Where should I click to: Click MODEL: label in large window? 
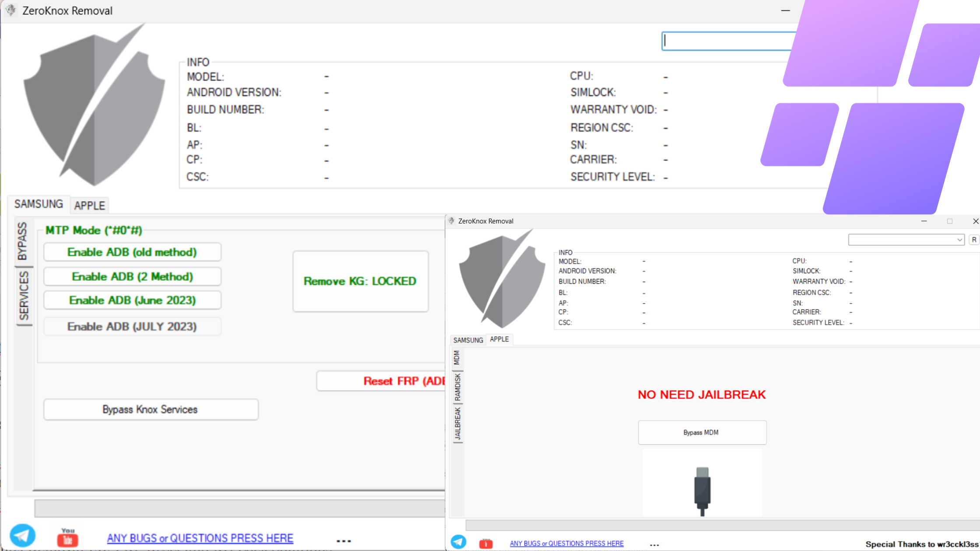pyautogui.click(x=205, y=77)
